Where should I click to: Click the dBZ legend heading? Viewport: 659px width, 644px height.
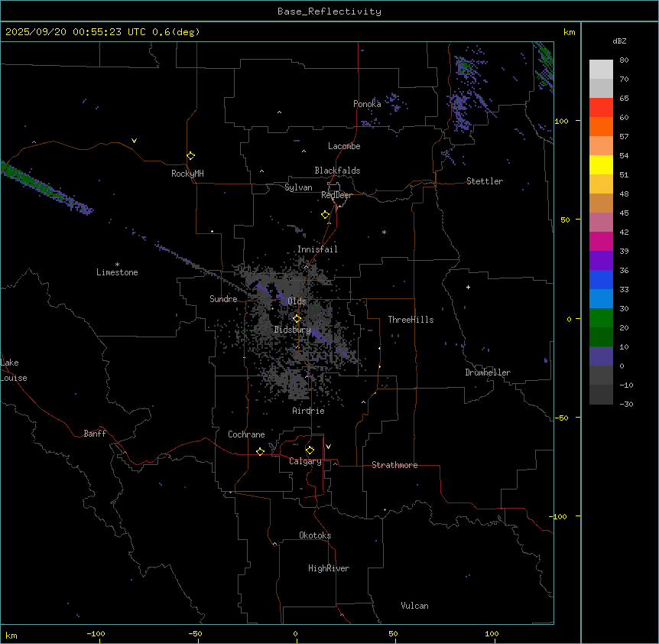coord(620,40)
